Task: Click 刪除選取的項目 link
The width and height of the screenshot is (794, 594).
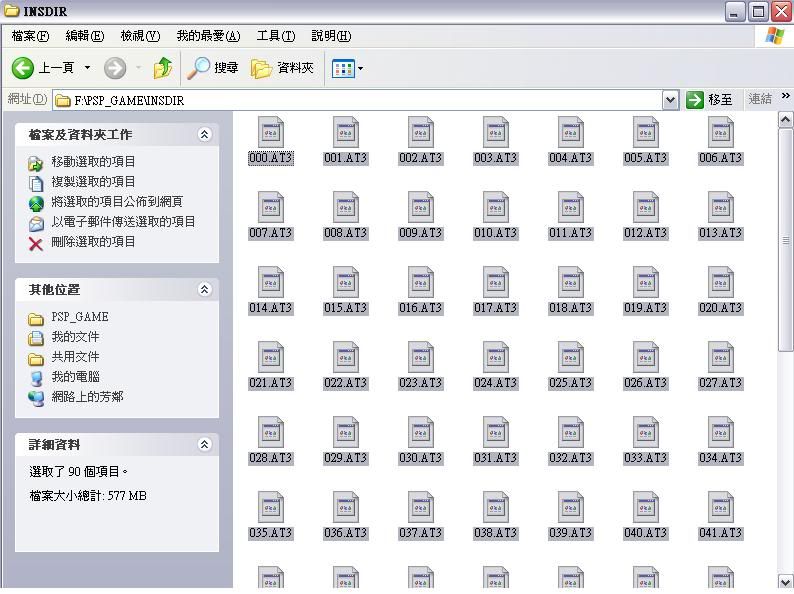Action: click(x=93, y=242)
